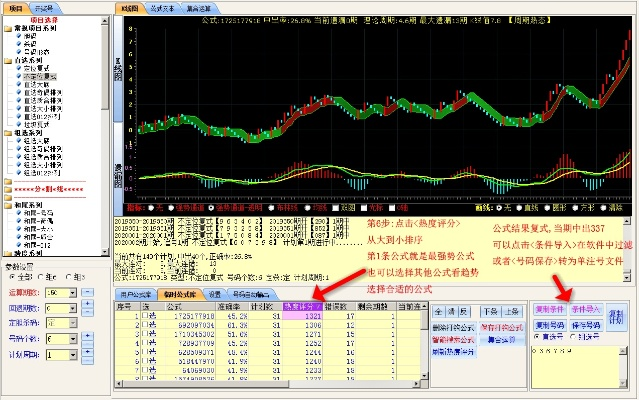The width and height of the screenshot is (639, 400).
Task: Tick the 选 checkbox in table row 1
Action: click(143, 314)
